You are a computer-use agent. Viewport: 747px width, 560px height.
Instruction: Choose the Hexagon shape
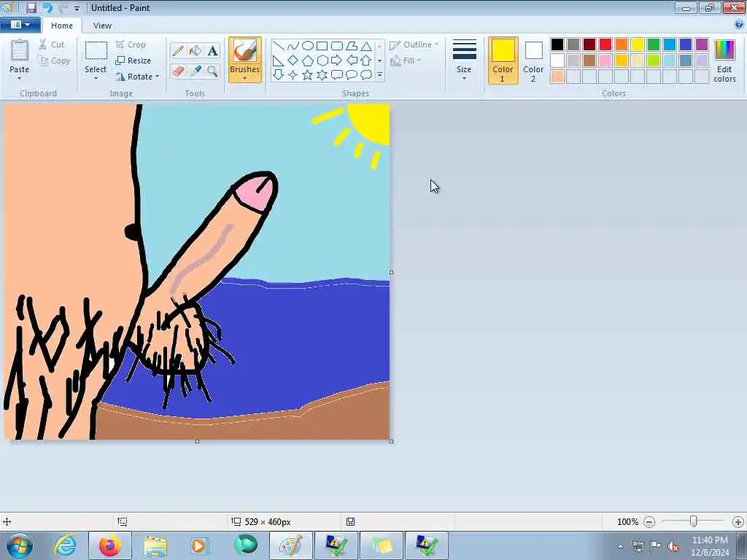pyautogui.click(x=322, y=61)
